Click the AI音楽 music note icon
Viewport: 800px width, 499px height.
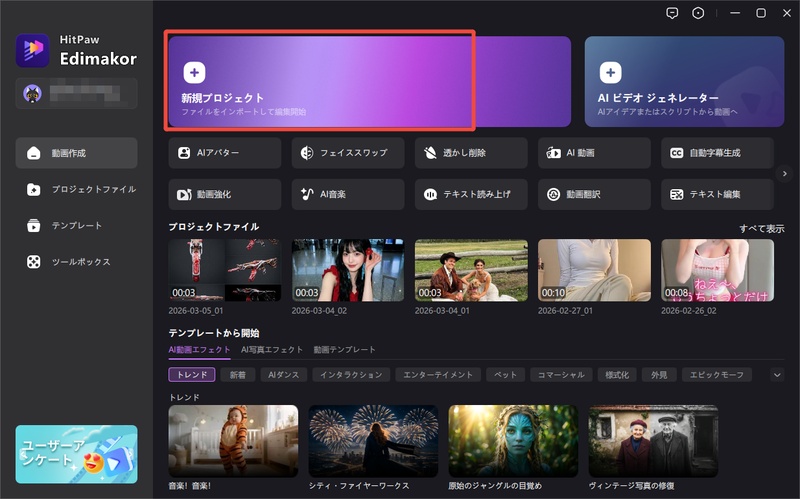pos(307,194)
